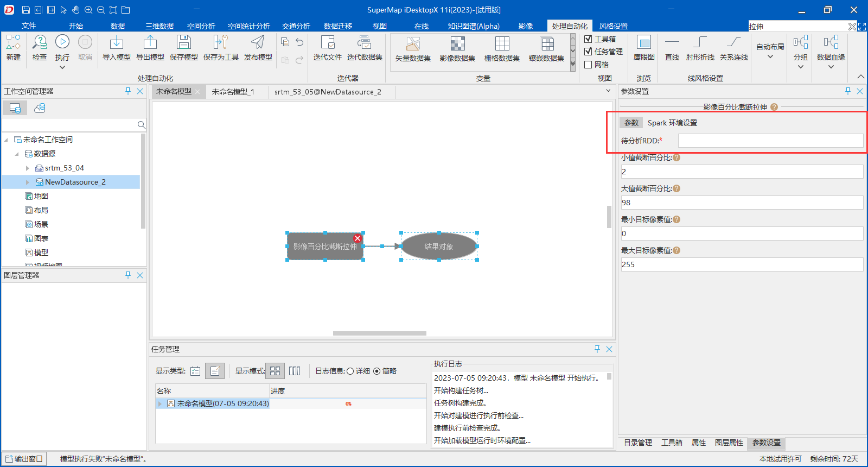Select the 影像百分比截断拉伸 model node
The height and width of the screenshot is (467, 868).
325,247
